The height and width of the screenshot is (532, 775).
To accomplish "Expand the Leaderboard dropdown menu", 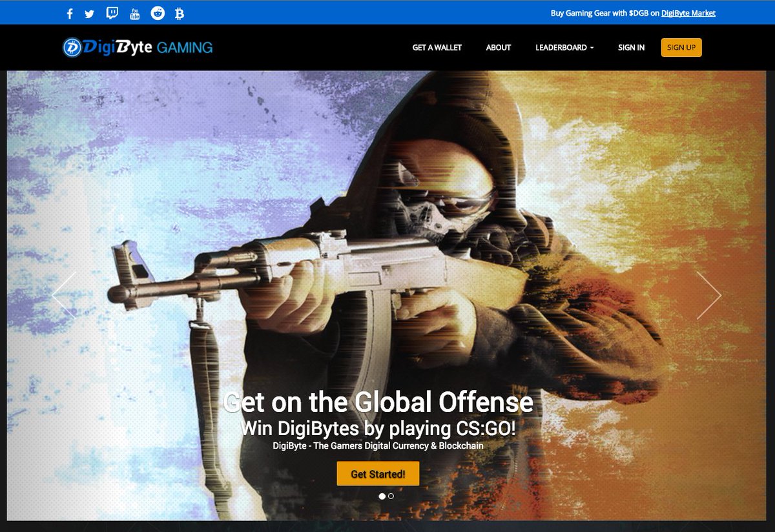I will coord(564,47).
